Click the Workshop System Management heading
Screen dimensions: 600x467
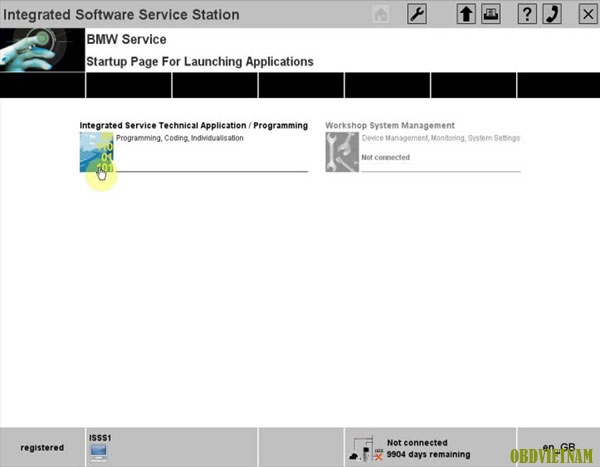(390, 126)
